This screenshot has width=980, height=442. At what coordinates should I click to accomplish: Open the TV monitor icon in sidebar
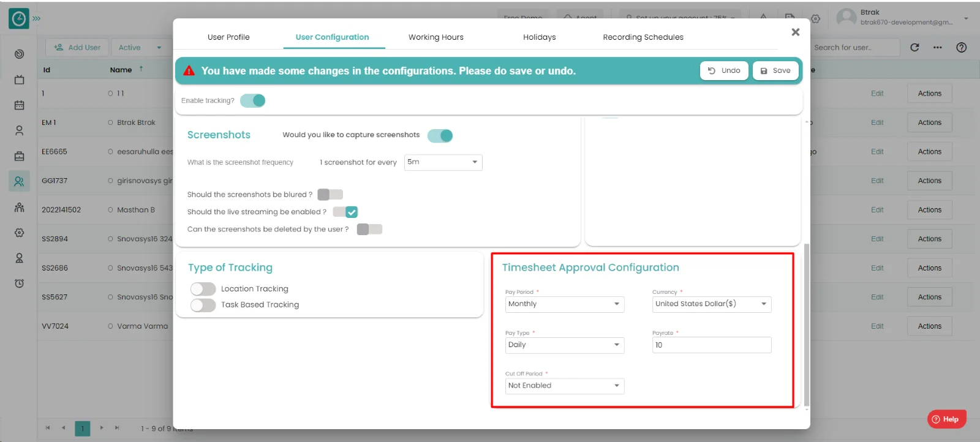(x=19, y=80)
